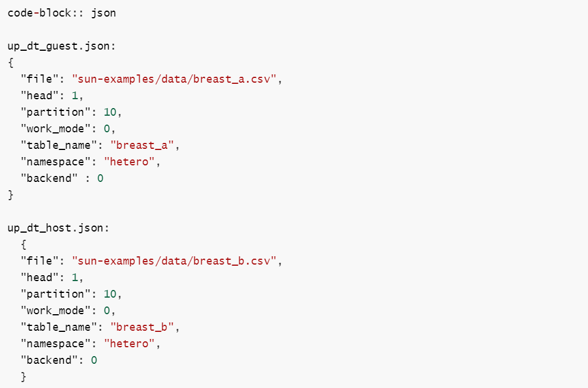
Task: Select the host namespace "hetero" value
Action: point(129,343)
